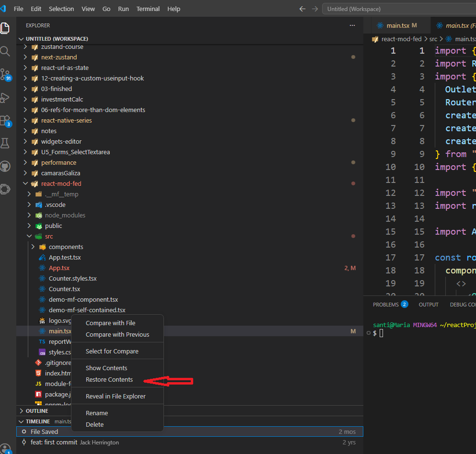The image size is (476, 454).
Task: Open the Terminal menu
Action: click(x=148, y=9)
